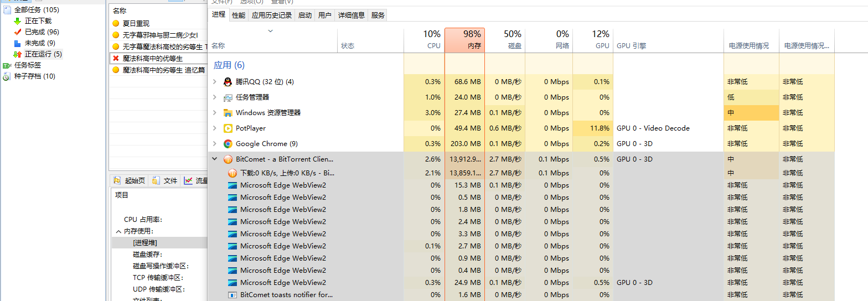Click the 任务管理器 process icon

pos(228,97)
